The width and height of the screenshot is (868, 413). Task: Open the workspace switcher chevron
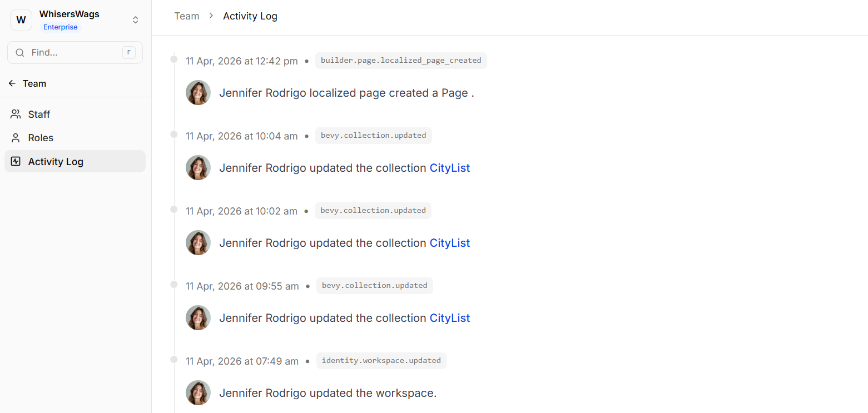(x=135, y=20)
